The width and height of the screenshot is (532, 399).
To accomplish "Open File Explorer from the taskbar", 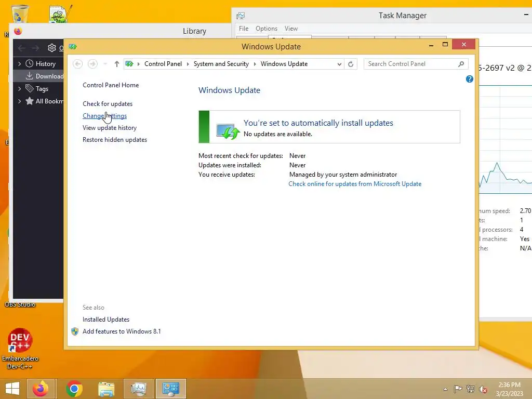I will (x=107, y=389).
